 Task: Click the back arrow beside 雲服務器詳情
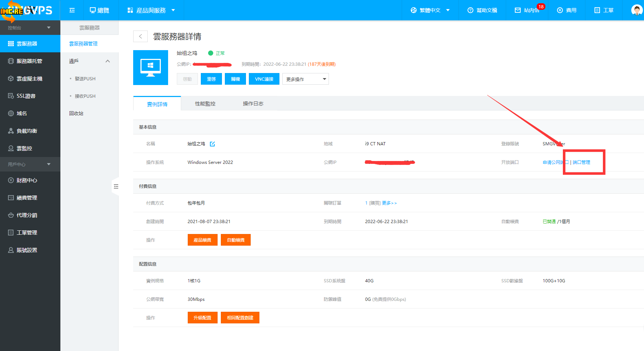(x=140, y=36)
